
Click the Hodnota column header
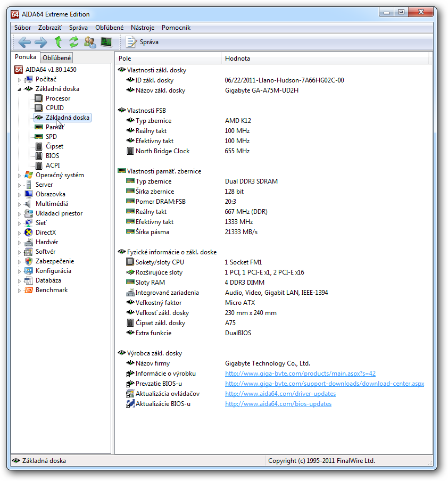325,59
